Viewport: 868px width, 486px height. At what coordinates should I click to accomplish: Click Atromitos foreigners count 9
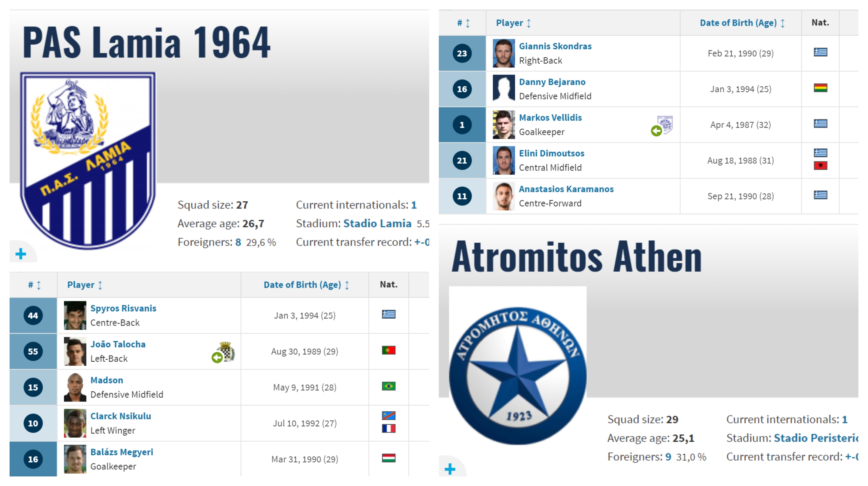[x=668, y=457]
